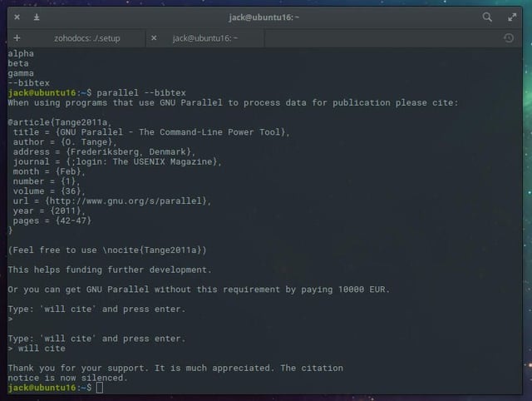Click the 'year = {2011},' line

(49, 210)
